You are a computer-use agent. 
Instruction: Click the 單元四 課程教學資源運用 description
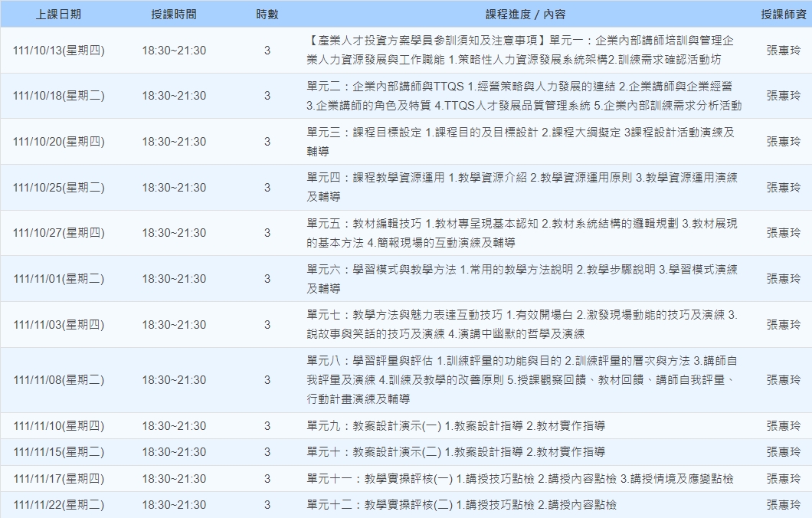tap(521, 187)
